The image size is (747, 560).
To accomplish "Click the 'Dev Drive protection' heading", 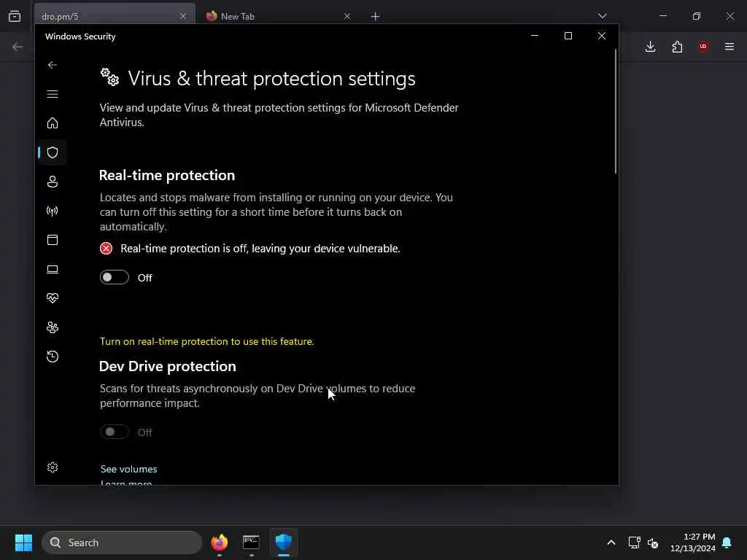I will coord(167,366).
